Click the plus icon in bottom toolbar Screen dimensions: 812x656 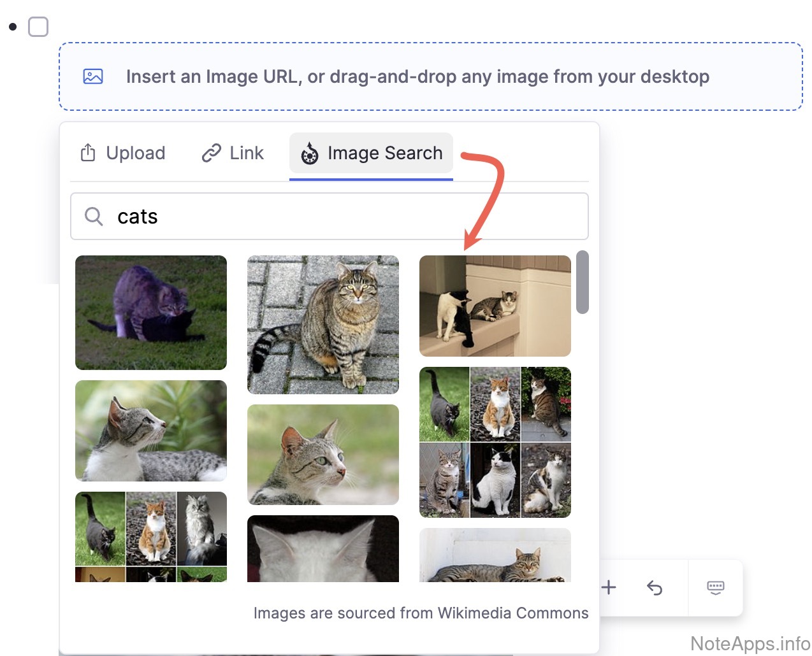[609, 587]
